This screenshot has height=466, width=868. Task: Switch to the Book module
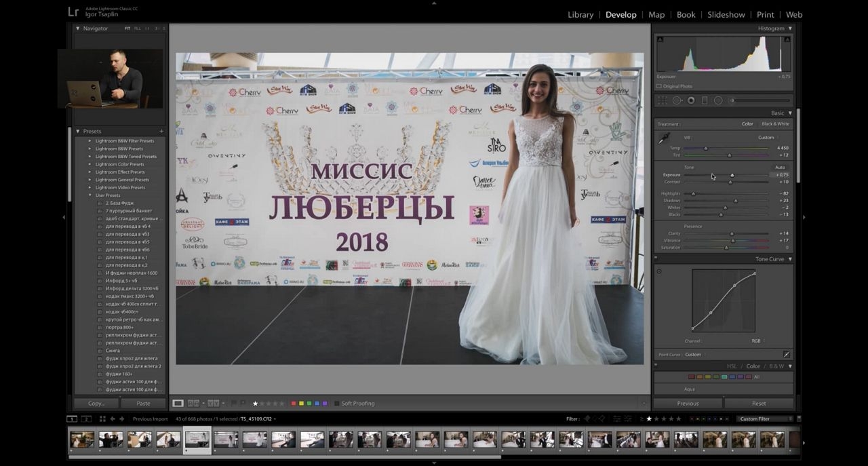click(x=686, y=14)
